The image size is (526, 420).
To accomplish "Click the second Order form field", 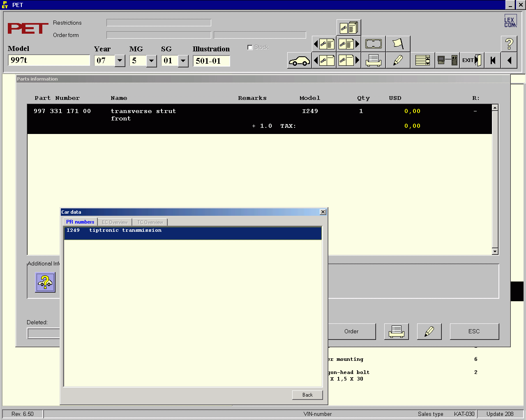I will click(260, 35).
